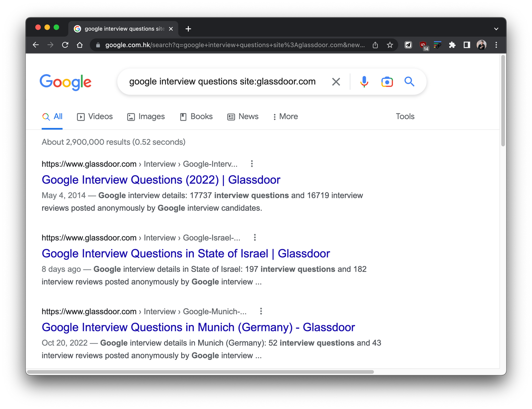Open the Munich (Germany) interview questions link
Image resolution: width=532 pixels, height=409 pixels.
198,327
